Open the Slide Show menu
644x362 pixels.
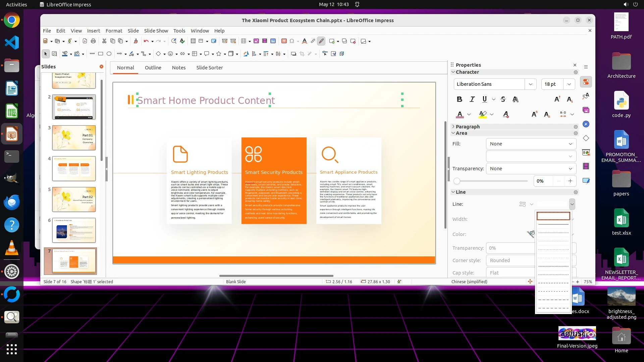click(156, 31)
